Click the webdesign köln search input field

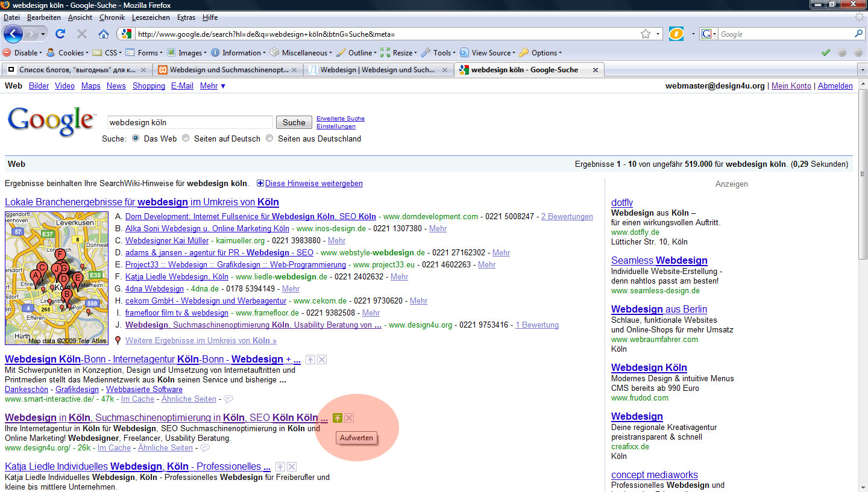coord(190,122)
